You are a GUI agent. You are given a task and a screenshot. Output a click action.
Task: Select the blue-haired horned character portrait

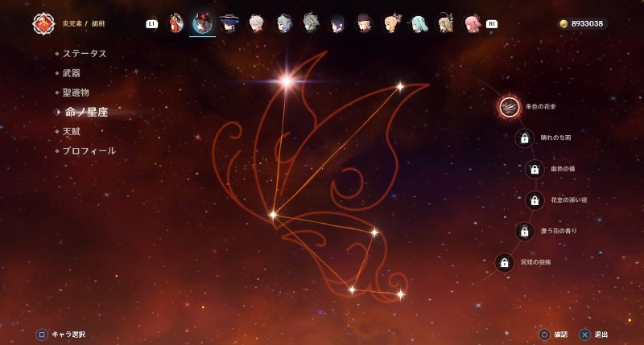coord(283,23)
